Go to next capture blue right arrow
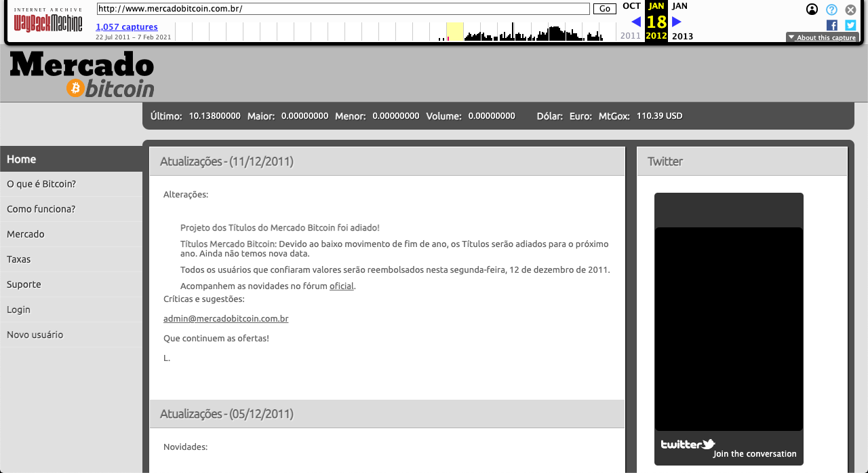The image size is (868, 473). pos(677,22)
